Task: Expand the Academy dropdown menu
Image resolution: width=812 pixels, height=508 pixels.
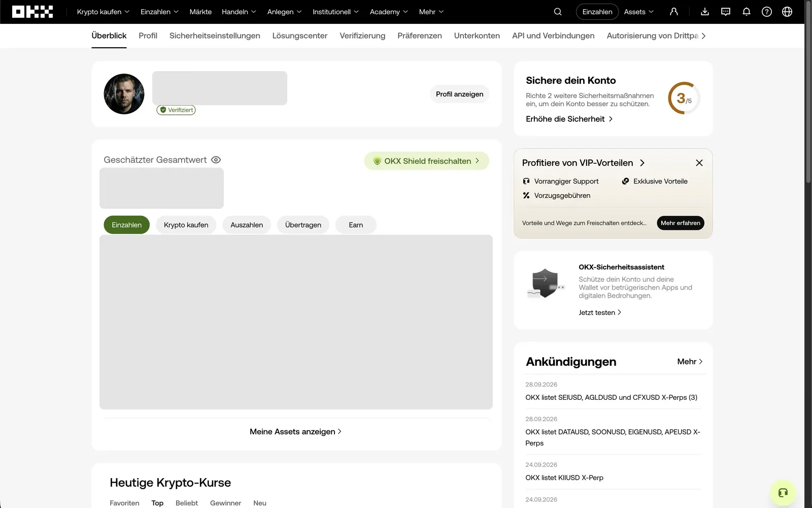Action: 389,12
